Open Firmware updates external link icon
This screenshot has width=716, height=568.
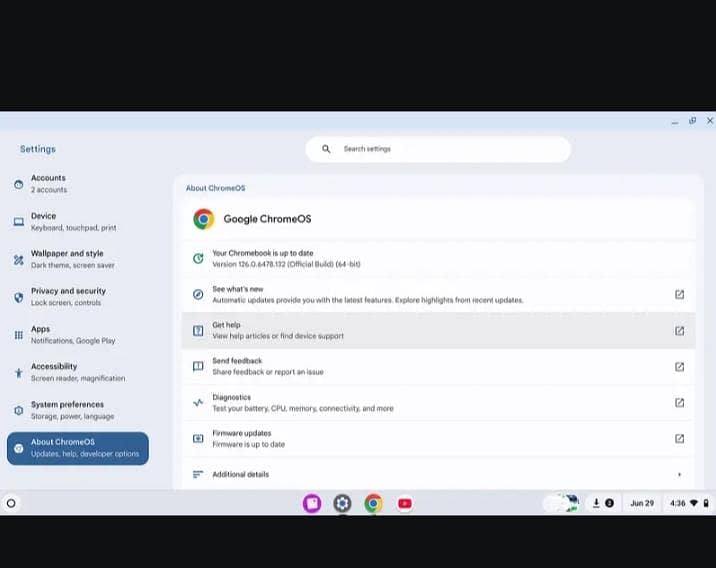click(x=679, y=438)
